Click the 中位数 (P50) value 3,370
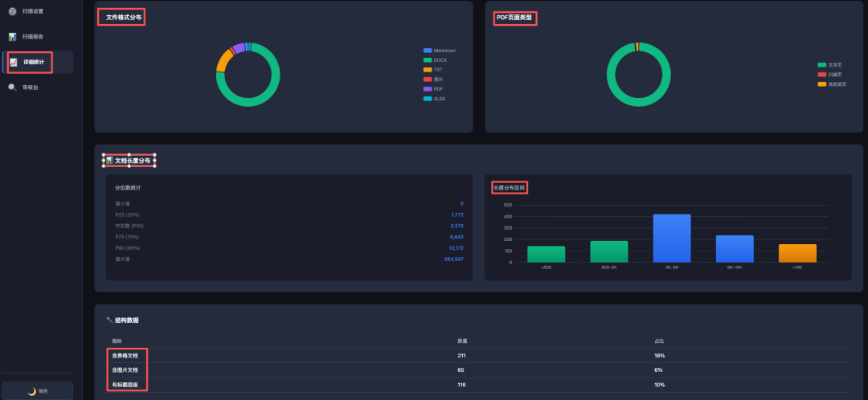This screenshot has width=868, height=400. click(457, 226)
